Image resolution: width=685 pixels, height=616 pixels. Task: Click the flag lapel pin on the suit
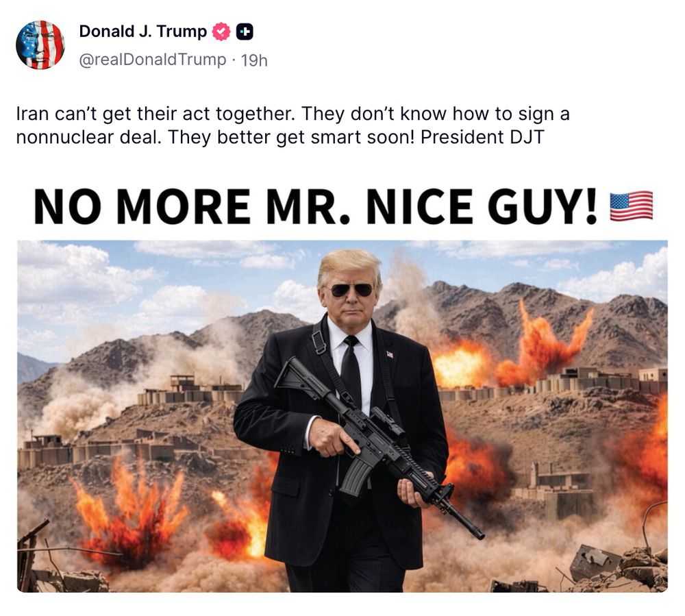[x=390, y=354]
